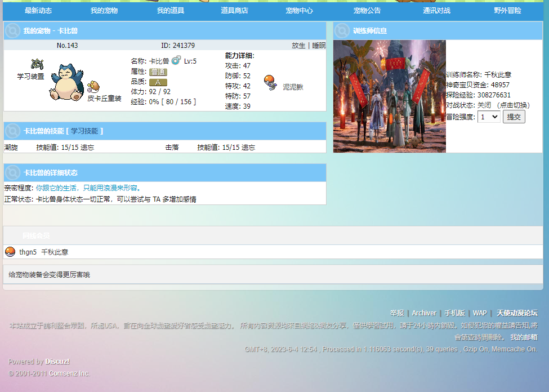Click circular icon in 卡比兽的技能 header
The image size is (549, 392).
[12, 131]
